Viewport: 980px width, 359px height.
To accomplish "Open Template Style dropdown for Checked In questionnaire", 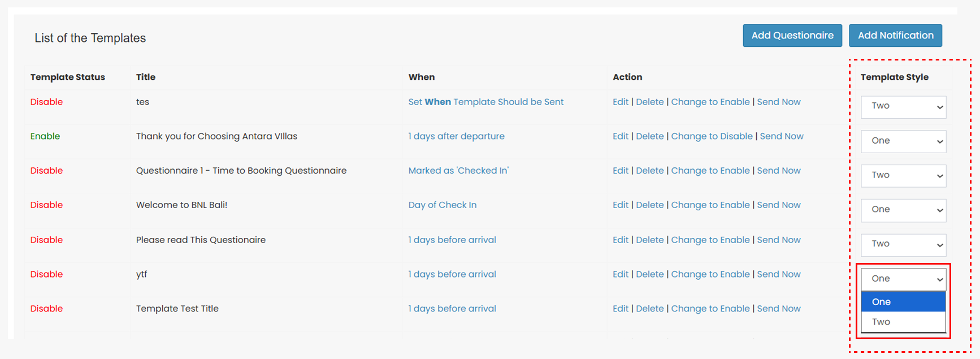I will pos(903,176).
